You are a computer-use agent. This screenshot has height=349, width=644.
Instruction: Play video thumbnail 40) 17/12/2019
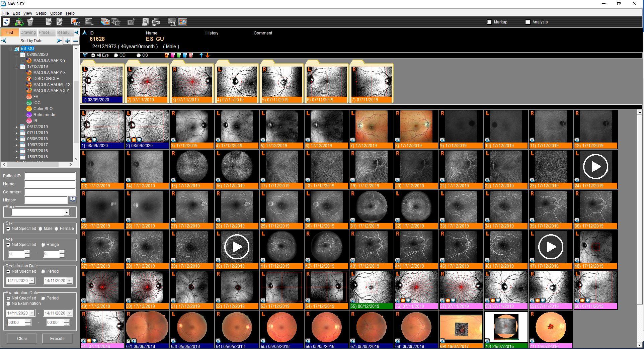coord(237,247)
